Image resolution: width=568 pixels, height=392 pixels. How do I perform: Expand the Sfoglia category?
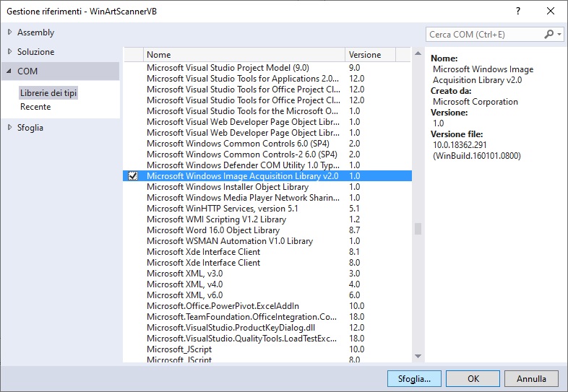(x=10, y=127)
